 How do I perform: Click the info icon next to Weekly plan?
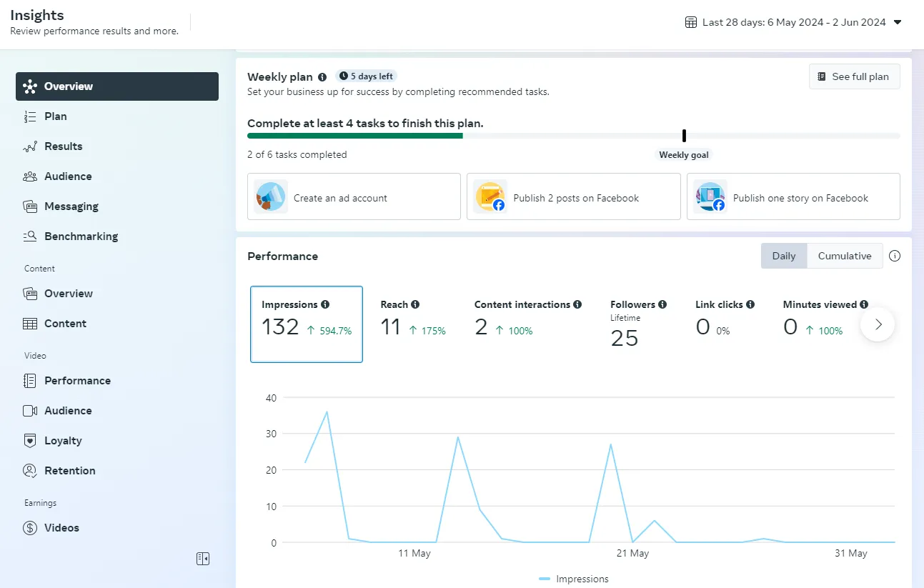click(322, 77)
